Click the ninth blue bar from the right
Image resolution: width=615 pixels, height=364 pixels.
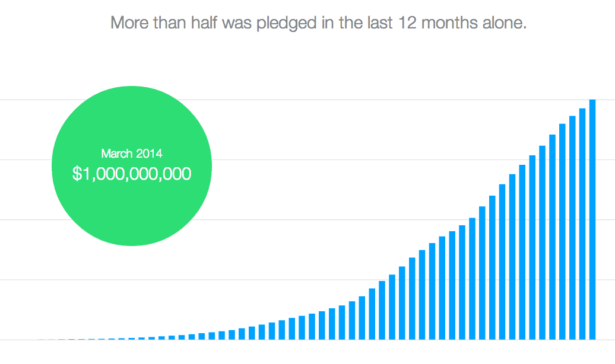click(x=512, y=257)
